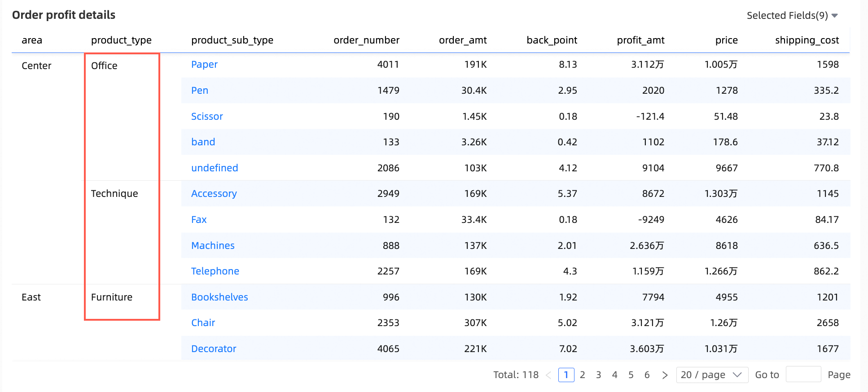Click the order_amt column header
Image resolution: width=868 pixels, height=392 pixels.
tap(463, 40)
